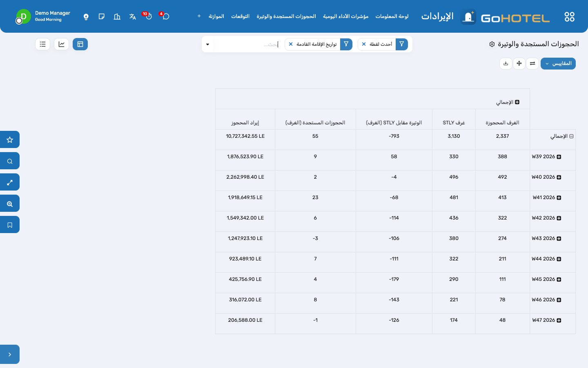Open the search options dropdown arrow
This screenshot has width=588, height=368.
pos(207,44)
